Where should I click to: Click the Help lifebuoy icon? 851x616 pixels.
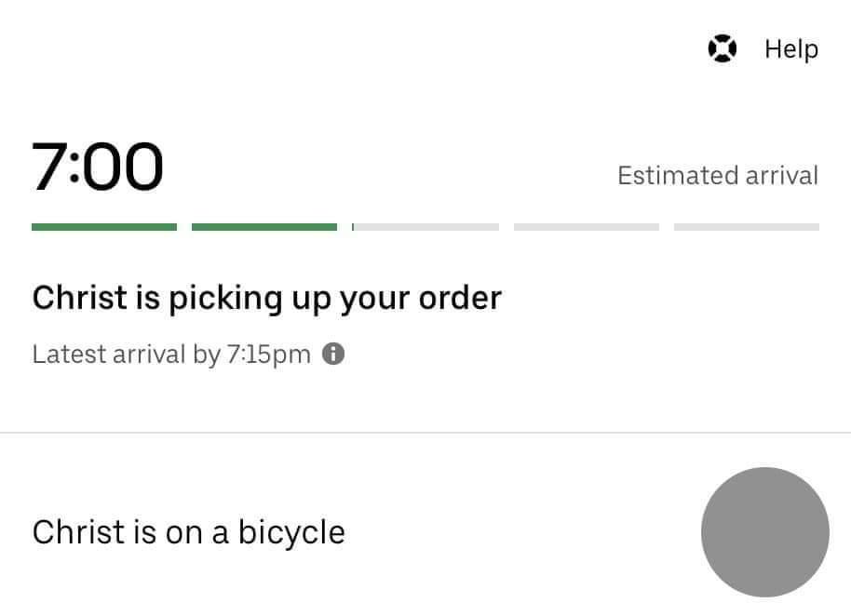(x=723, y=48)
